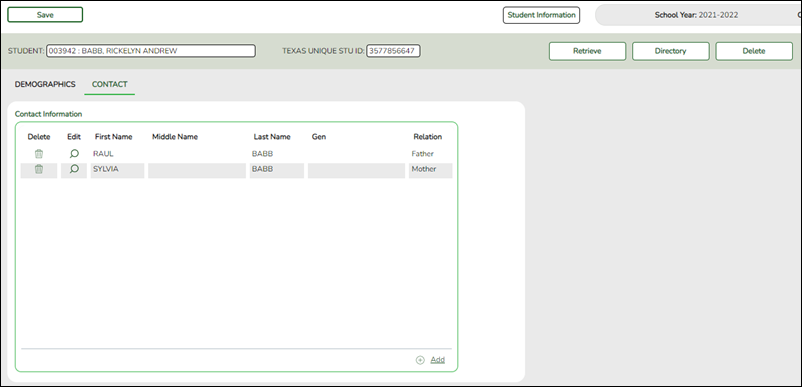Image resolution: width=802 pixels, height=387 pixels.
Task: Select the First Name column header
Action: (114, 137)
